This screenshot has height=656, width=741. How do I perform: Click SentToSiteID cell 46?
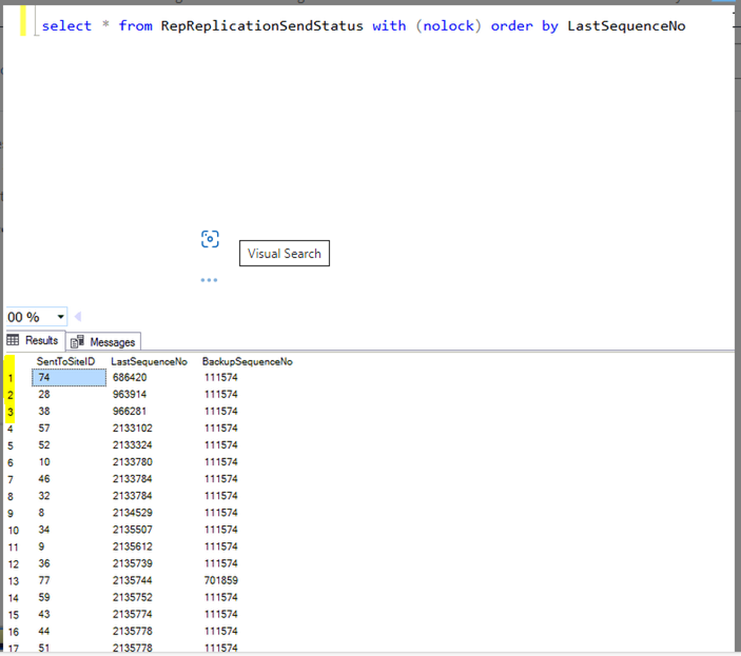(x=44, y=479)
